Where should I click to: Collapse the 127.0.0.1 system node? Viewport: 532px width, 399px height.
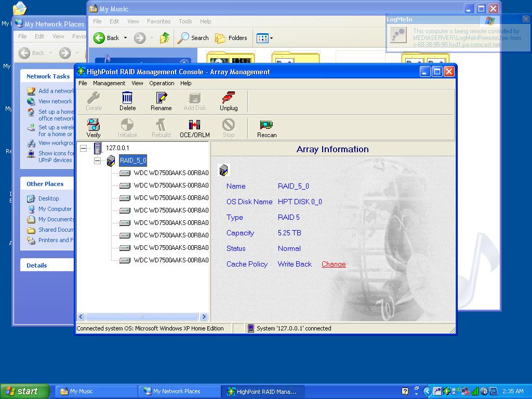(84, 149)
